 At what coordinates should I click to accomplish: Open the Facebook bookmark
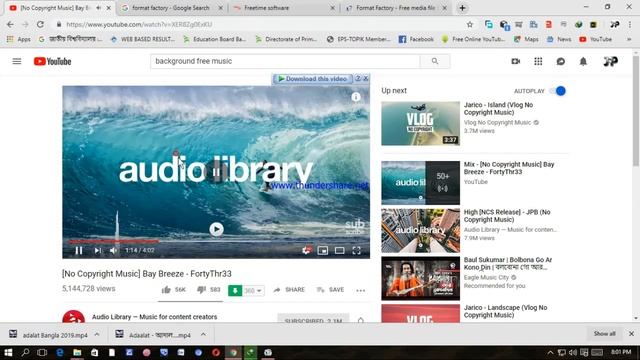click(x=416, y=39)
